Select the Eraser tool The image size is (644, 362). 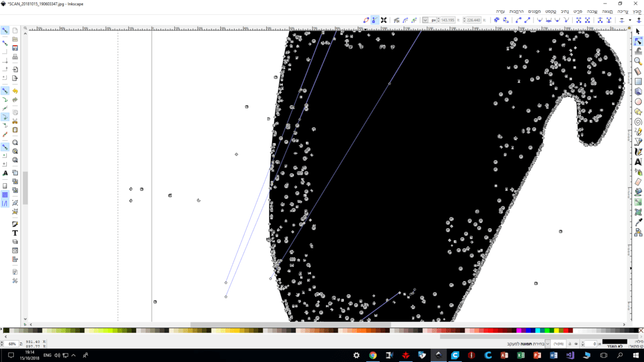tap(638, 182)
